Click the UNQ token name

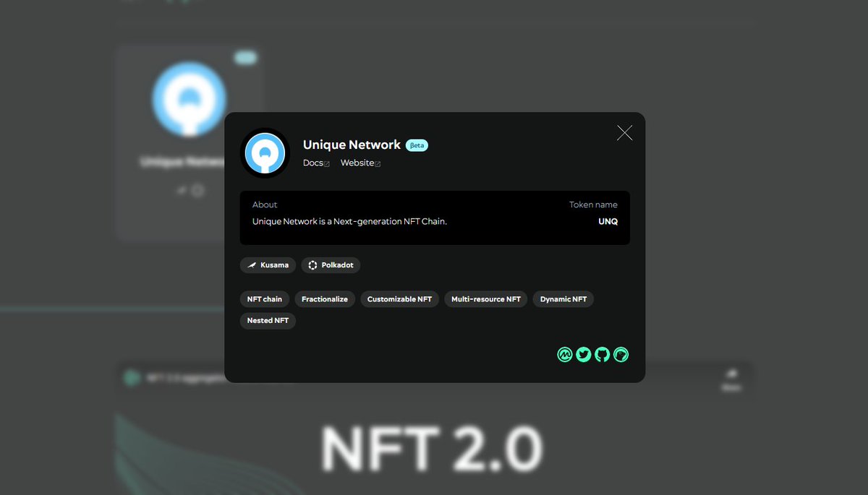pos(608,222)
